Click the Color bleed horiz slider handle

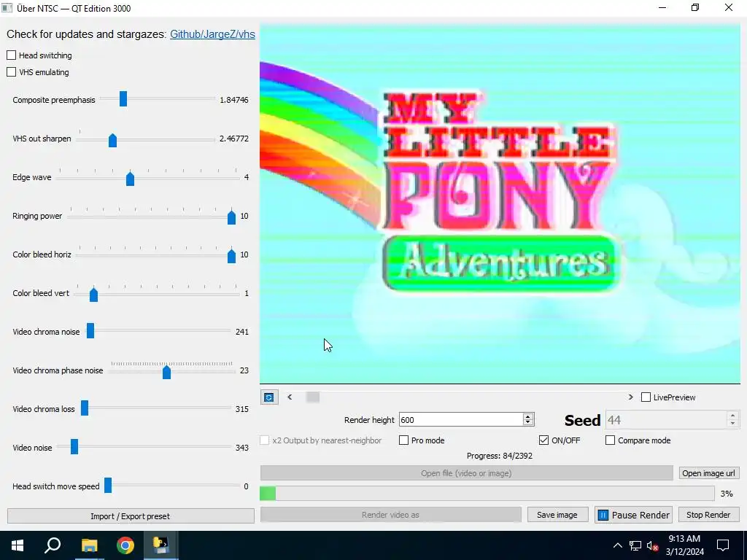click(x=231, y=256)
